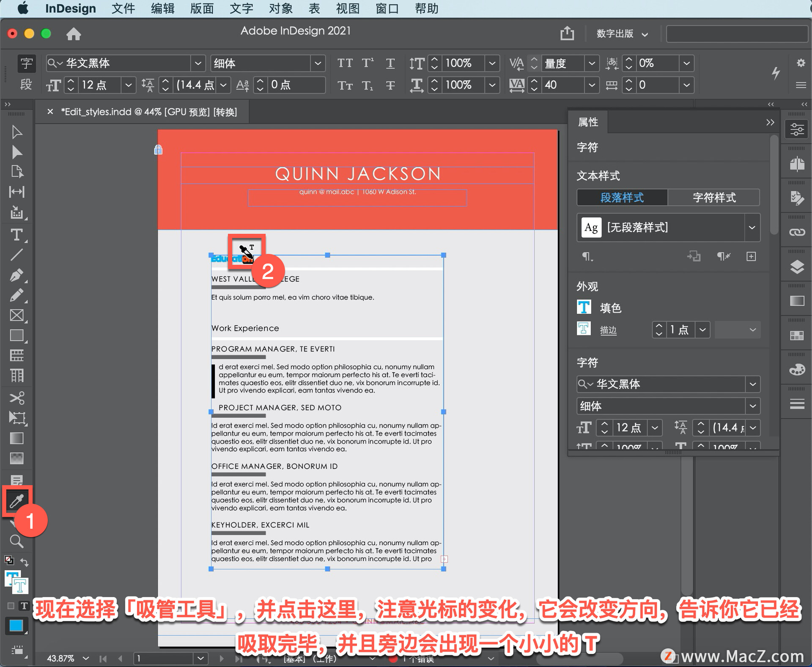
Task: Select the Eyedropper tool in toolbar
Action: tap(16, 501)
